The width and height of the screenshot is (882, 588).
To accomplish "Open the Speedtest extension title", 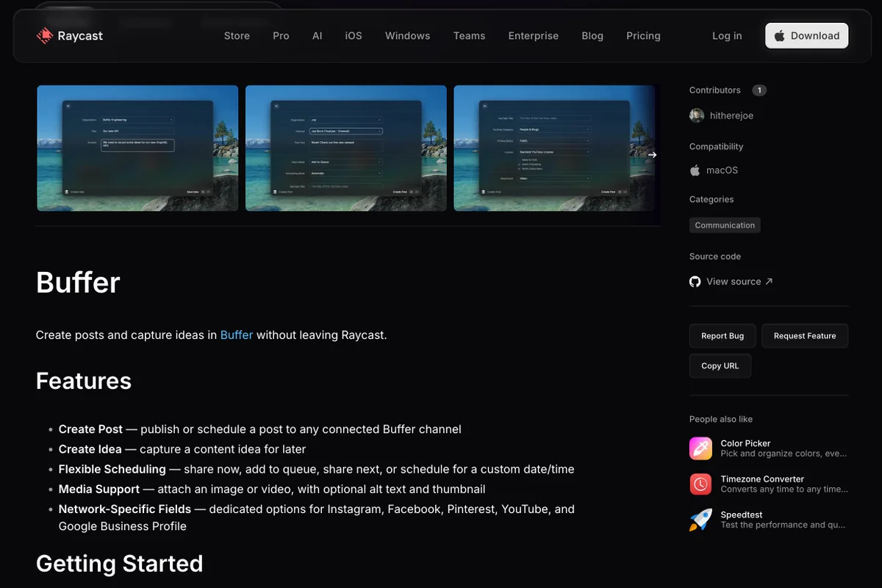I will pos(742,514).
